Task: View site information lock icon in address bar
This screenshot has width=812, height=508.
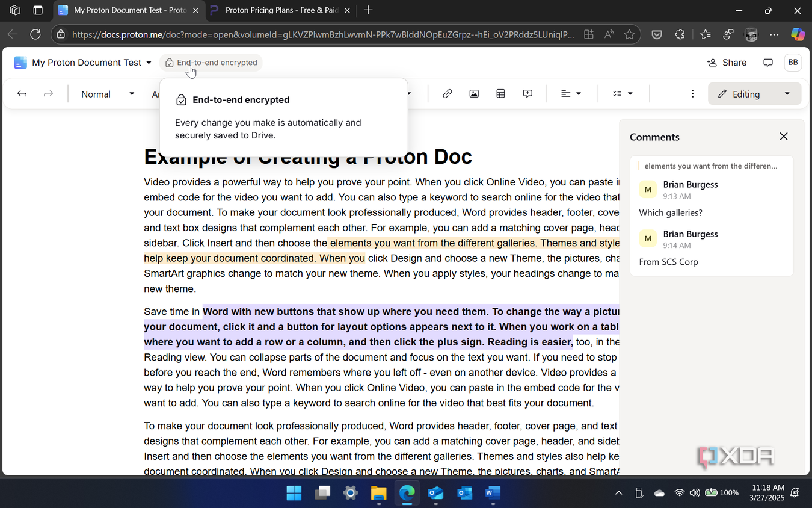Action: click(61, 34)
